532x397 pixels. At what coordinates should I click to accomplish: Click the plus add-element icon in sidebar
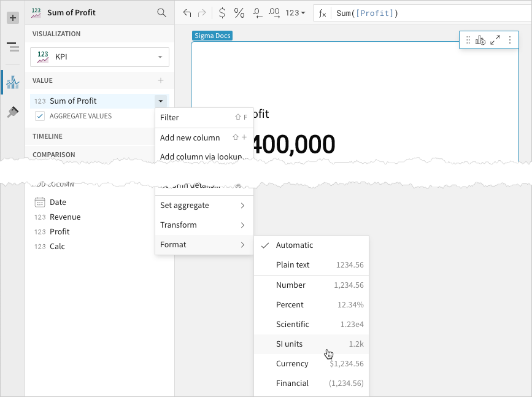click(12, 18)
